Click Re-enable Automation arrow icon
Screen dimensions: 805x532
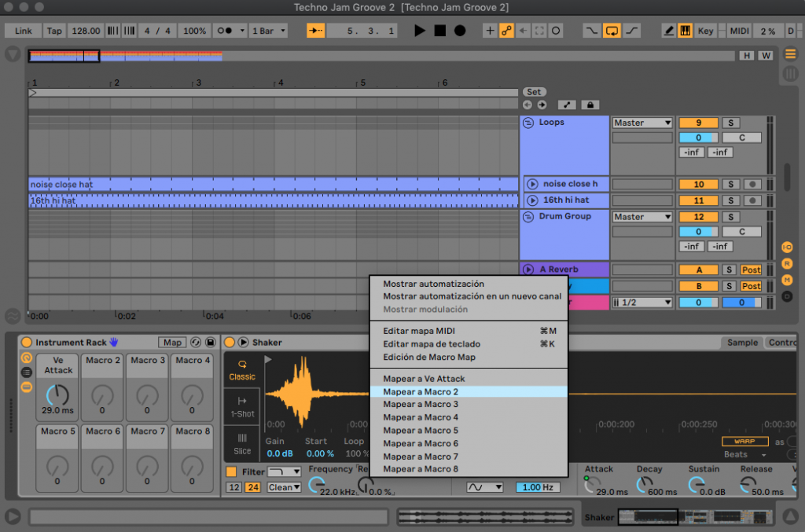(x=523, y=31)
